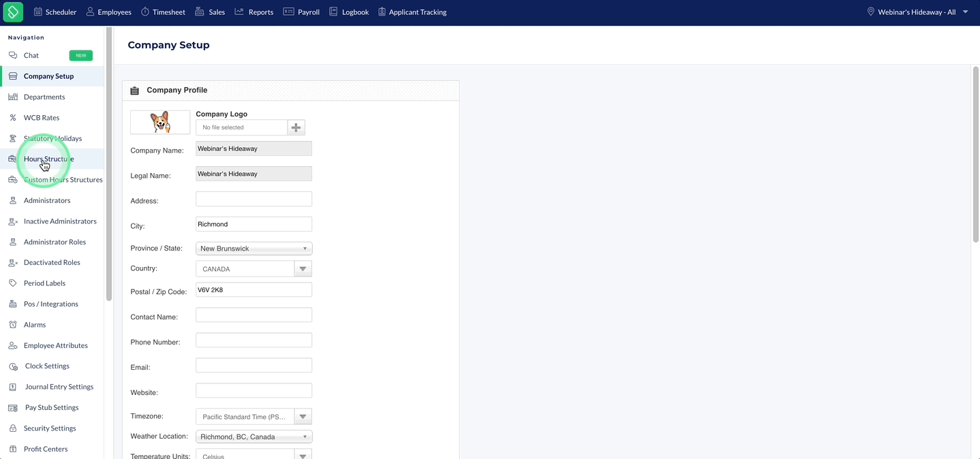Click the Contact Name input field
This screenshot has width=980, height=459.
254,315
